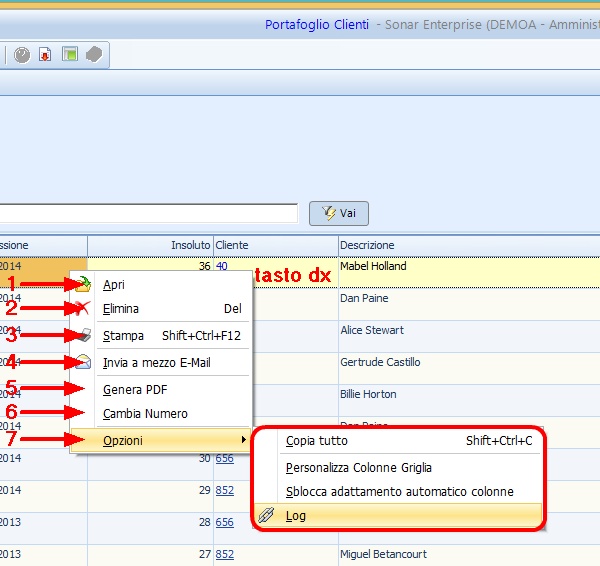Viewport: 600px width, 566px height.
Task: Select Copia tutto in the submenu
Action: (317, 440)
